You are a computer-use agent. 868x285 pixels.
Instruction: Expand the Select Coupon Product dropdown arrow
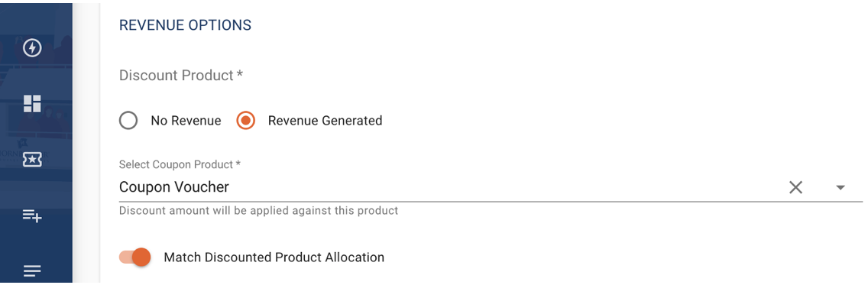[840, 188]
